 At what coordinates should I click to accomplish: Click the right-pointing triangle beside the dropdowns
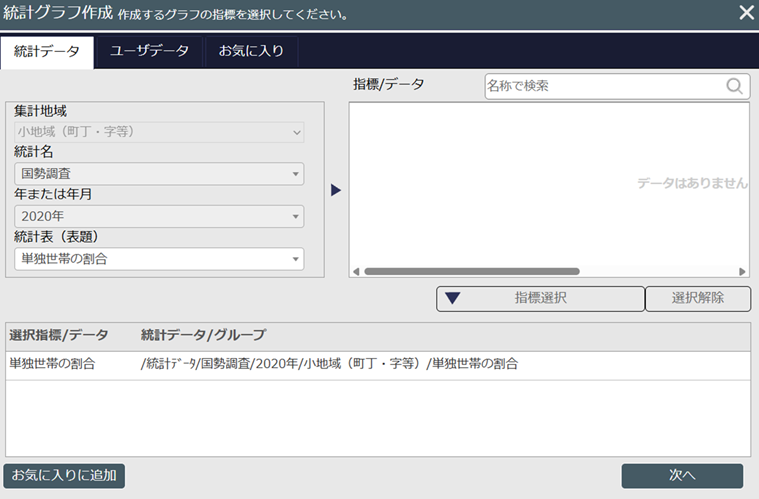point(336,190)
